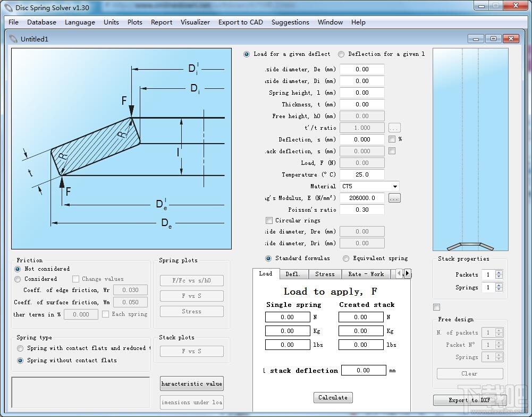The image size is (532, 417).
Task: Increase the Packets count with the up arrow
Action: pyautogui.click(x=499, y=272)
